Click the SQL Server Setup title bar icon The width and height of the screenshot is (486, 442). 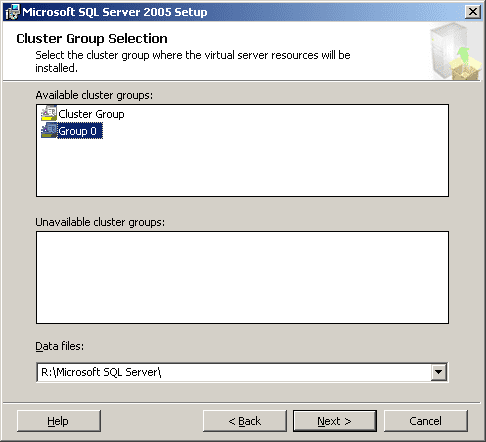pos(12,12)
